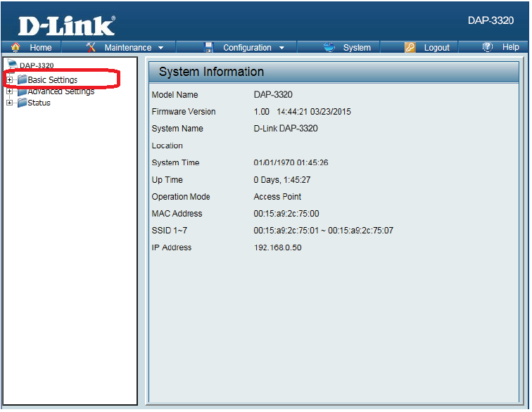Click the IP Address label
This screenshot has height=412, width=532.
click(171, 248)
